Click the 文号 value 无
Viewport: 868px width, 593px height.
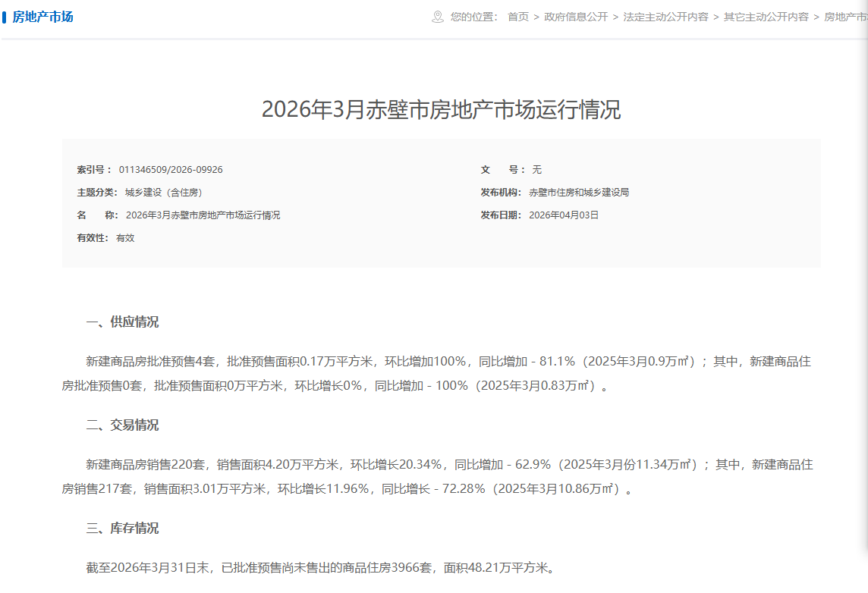click(536, 170)
